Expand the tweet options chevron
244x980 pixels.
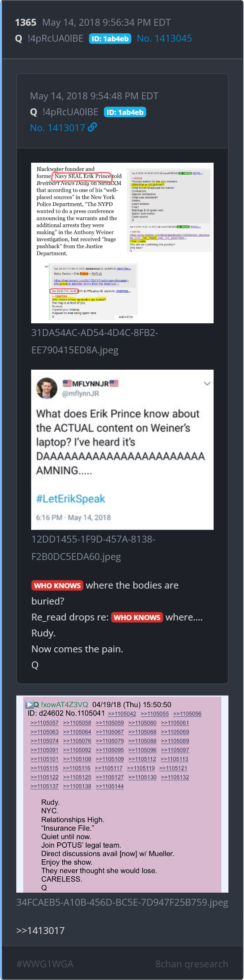coord(207,383)
